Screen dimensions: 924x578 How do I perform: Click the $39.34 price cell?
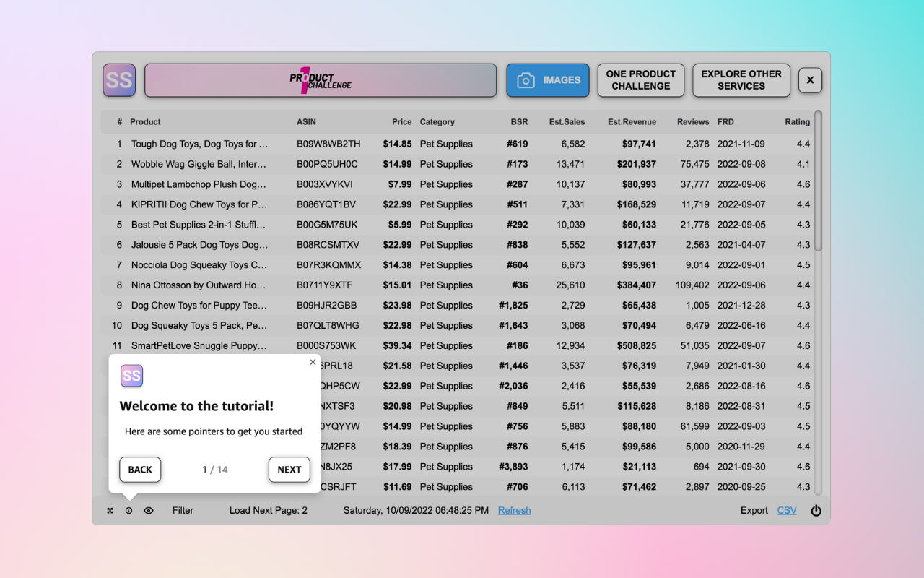pyautogui.click(x=398, y=346)
